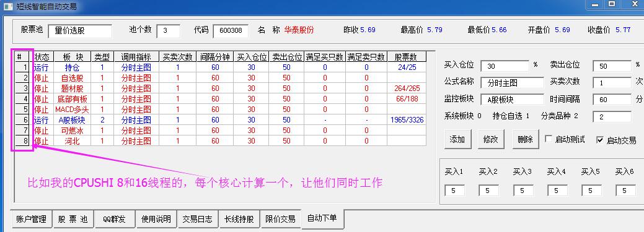Image resolution: width=644 pixels, height=232 pixels.
Task: Open the 限价交易 tab
Action: [x=281, y=219]
